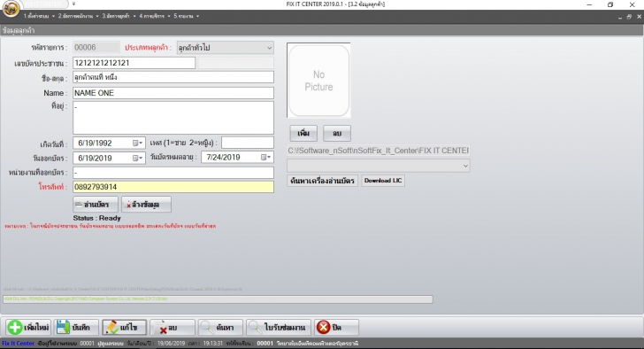This screenshot has height=349, width=644.
Task: Click the อ่านบัตร card read button
Action: click(x=96, y=205)
